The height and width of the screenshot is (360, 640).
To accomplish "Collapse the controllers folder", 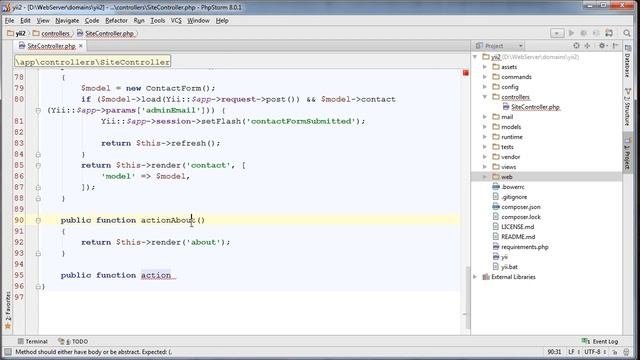I will pos(485,97).
